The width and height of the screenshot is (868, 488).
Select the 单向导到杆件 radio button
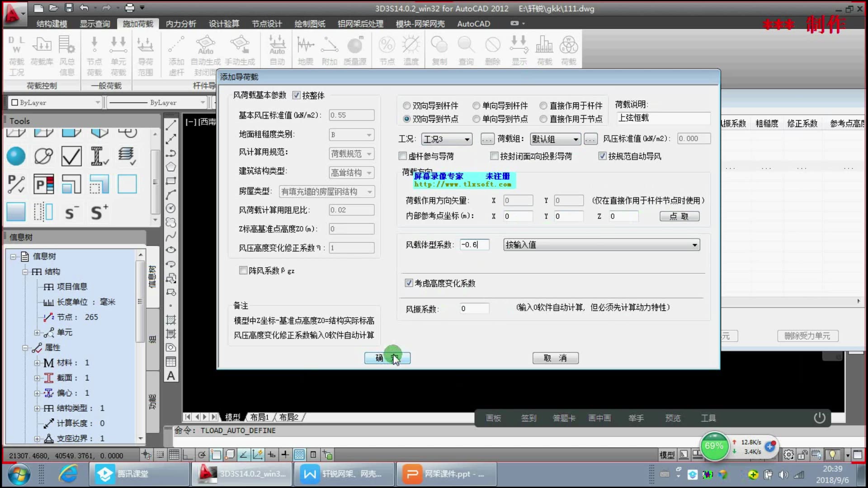point(476,105)
